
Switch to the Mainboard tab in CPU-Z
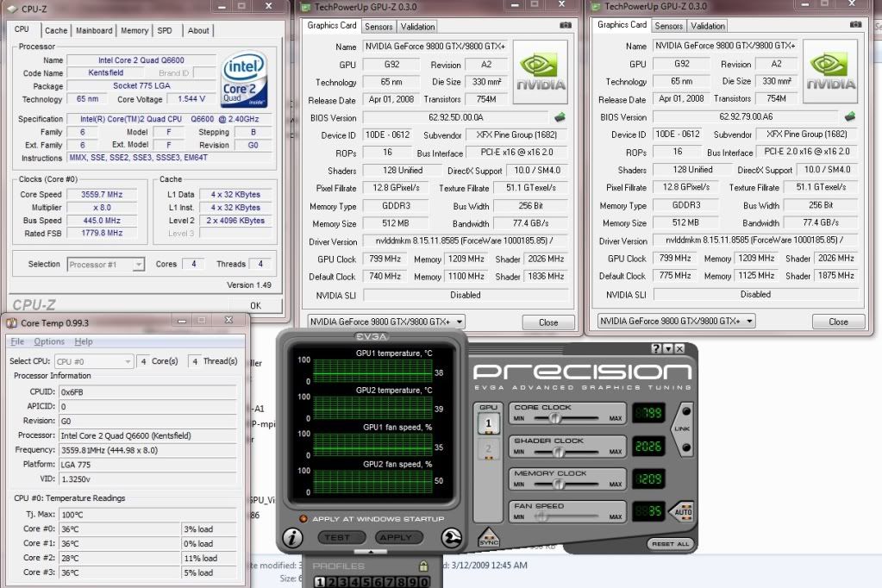[94, 30]
